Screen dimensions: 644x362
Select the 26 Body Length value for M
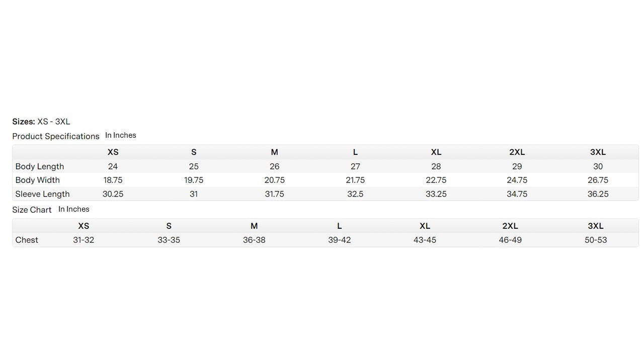coord(274,166)
